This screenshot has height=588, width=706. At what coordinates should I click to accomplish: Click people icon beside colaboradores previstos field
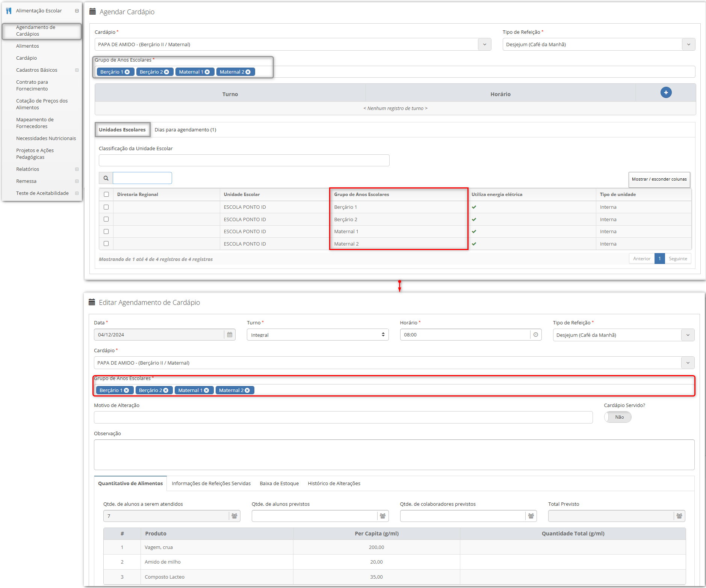[x=531, y=516]
